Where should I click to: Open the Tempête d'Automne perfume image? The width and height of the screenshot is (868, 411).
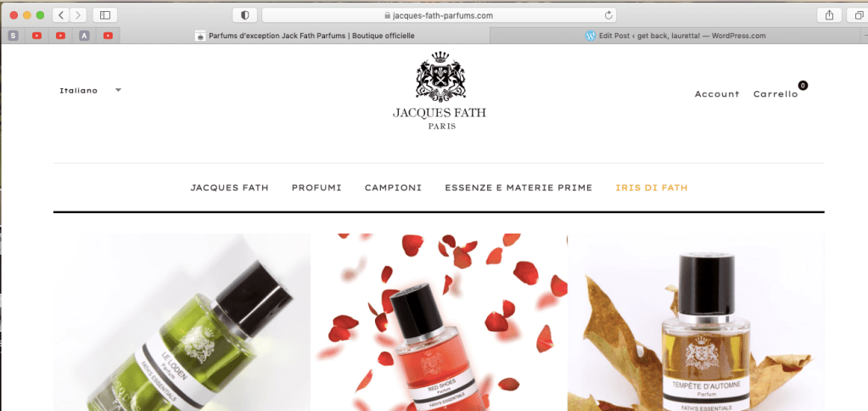[x=696, y=322]
